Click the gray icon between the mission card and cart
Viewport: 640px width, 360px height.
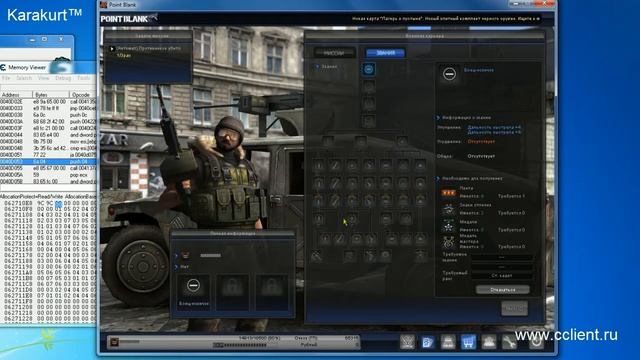pos(448,342)
